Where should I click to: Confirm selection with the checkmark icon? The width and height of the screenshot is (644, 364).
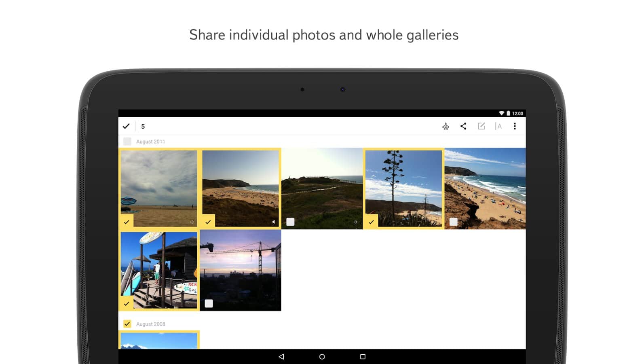tap(126, 126)
